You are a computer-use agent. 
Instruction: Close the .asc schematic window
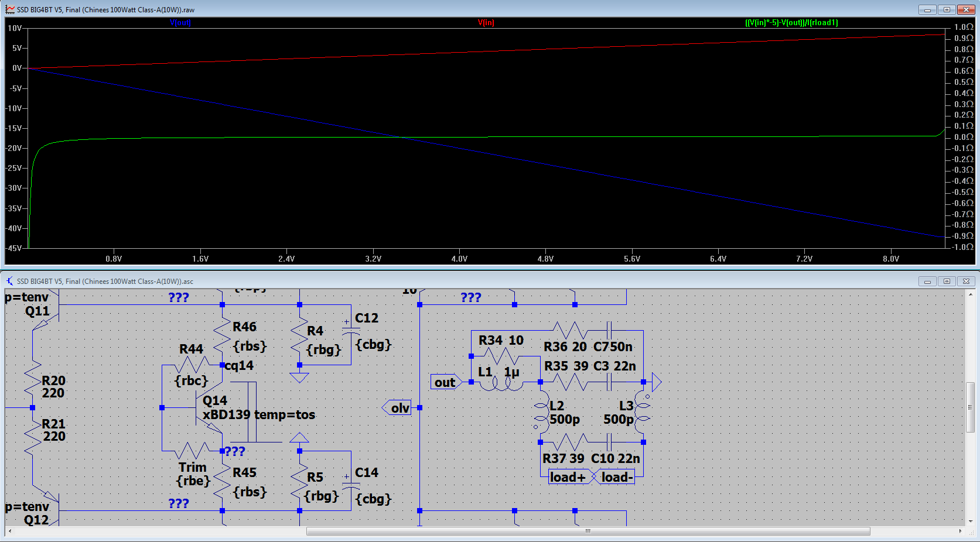pyautogui.click(x=966, y=281)
